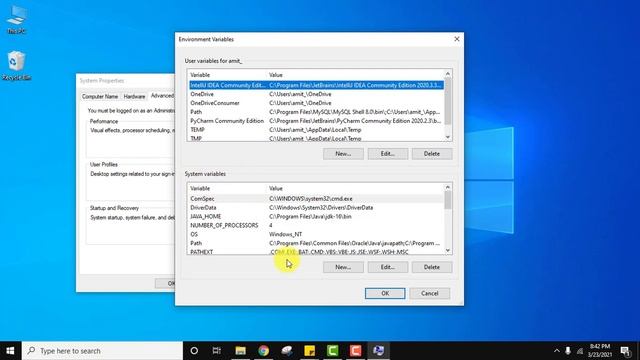Click Edit under System variables
The image size is (640, 360).
click(387, 267)
